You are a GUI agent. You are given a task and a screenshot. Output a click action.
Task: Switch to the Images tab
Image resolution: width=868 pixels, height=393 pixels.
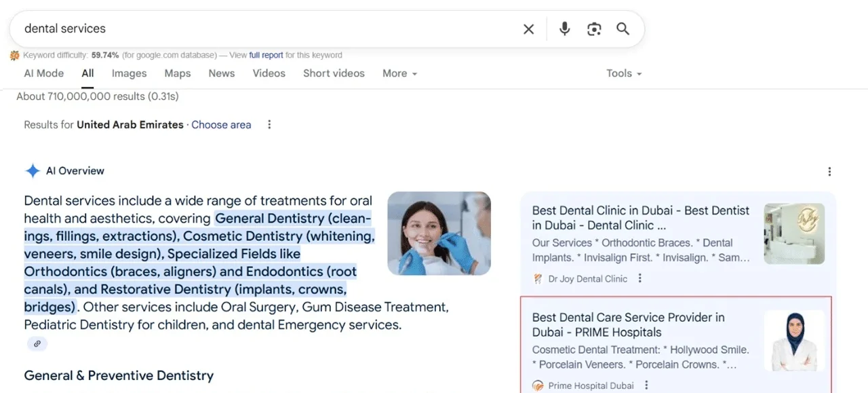pos(129,73)
